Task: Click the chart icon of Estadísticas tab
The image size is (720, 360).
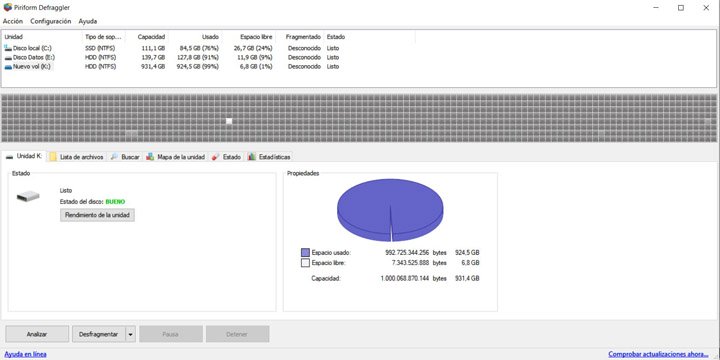Action: [x=251, y=157]
